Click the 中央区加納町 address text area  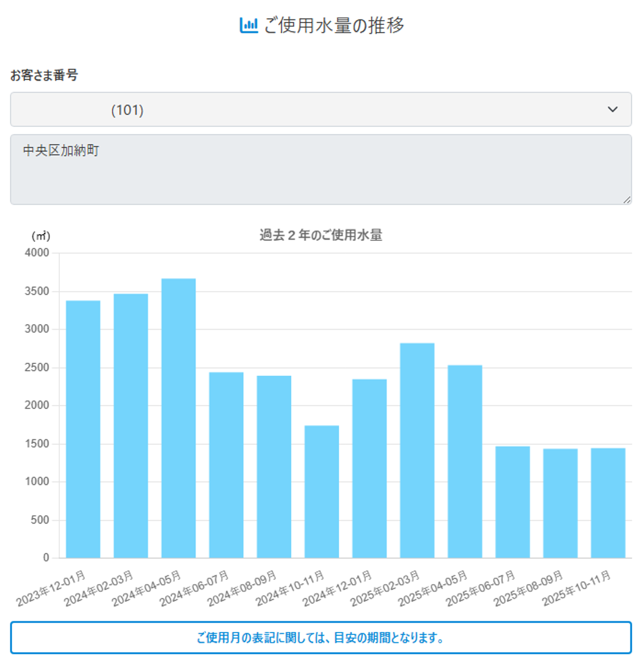pos(320,170)
